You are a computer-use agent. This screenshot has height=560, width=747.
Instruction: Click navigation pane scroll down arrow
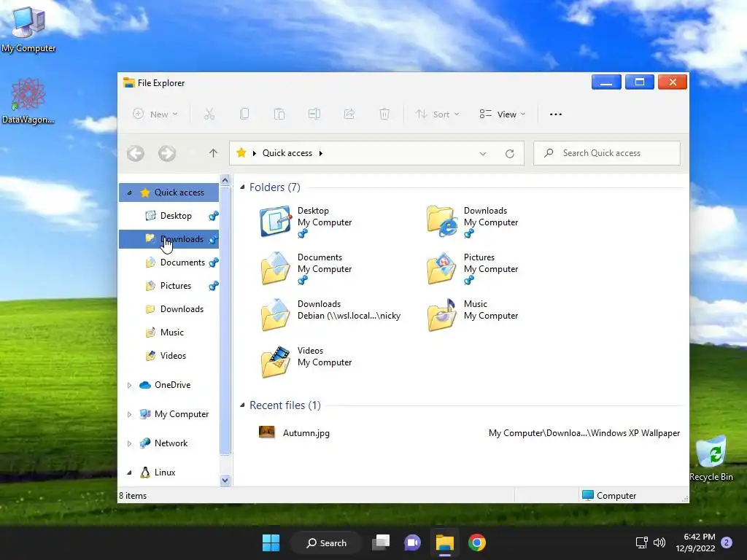point(225,481)
